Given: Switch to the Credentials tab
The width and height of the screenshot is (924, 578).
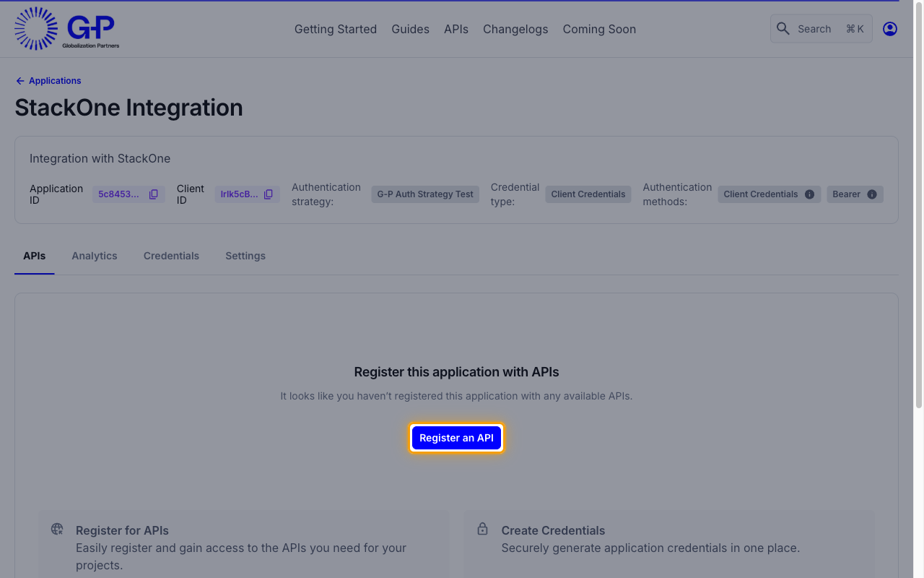Looking at the screenshot, I should tap(171, 256).
